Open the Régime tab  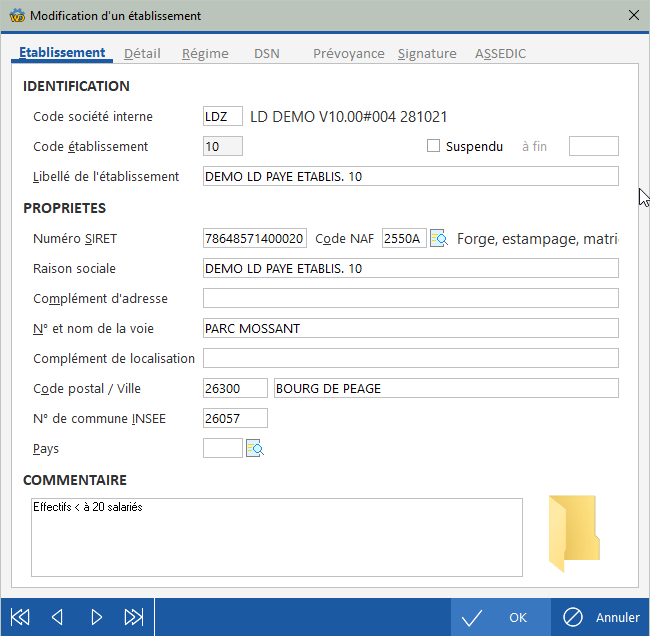(205, 53)
